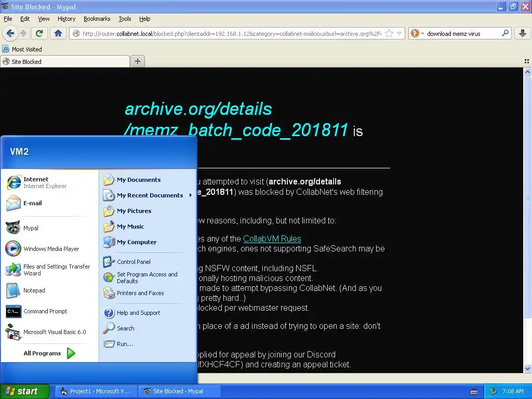
Task: Select the Site Blocked tab
Action: (65, 61)
